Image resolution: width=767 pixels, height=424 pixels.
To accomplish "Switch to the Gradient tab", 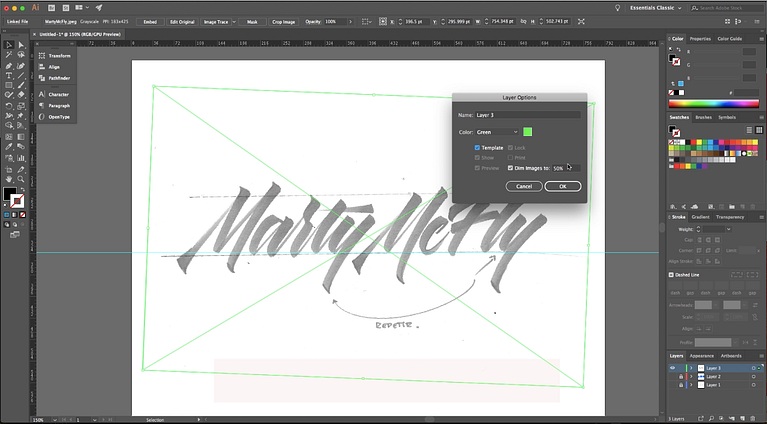I will (x=700, y=217).
